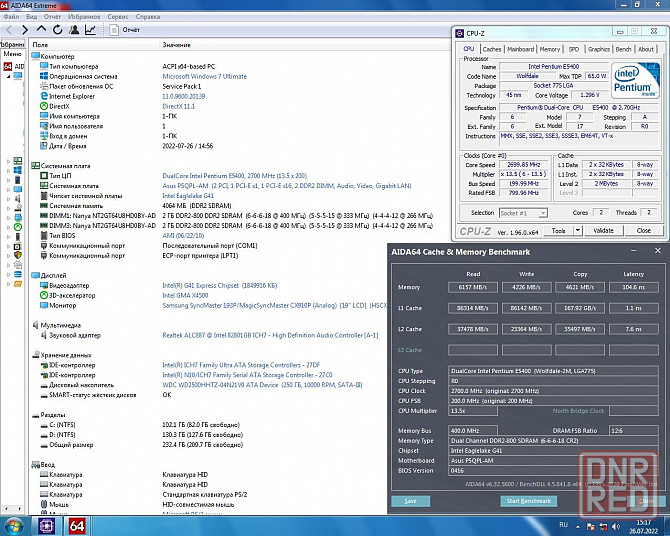
Task: Switch to the Mainboard tab in CPU-Z
Action: 520,49
